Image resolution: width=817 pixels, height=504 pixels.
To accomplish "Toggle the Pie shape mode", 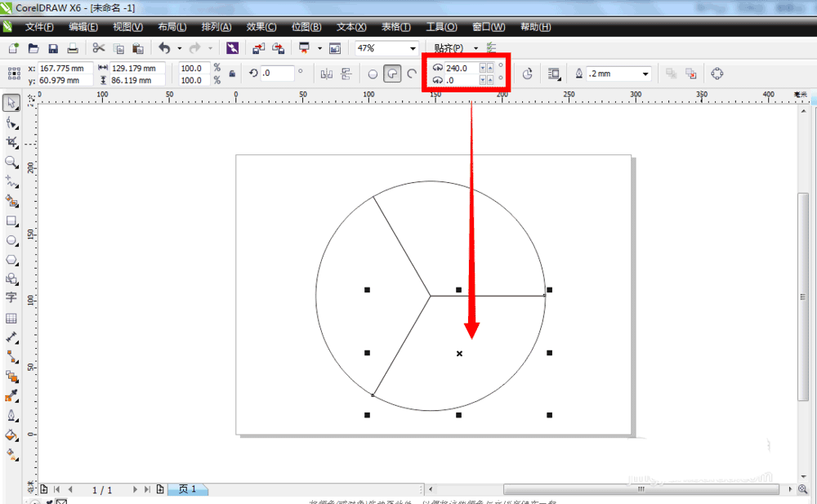I will pos(392,74).
